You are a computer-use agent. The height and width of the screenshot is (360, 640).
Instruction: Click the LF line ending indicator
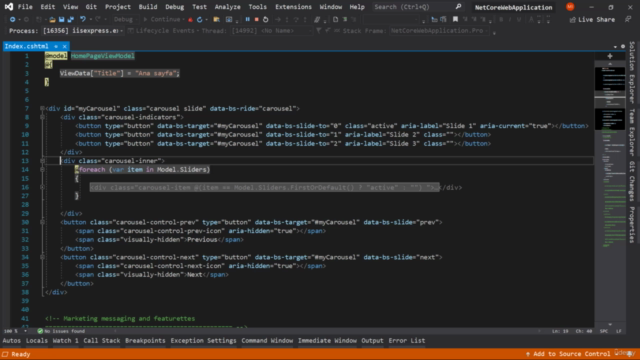pyautogui.click(x=619, y=331)
